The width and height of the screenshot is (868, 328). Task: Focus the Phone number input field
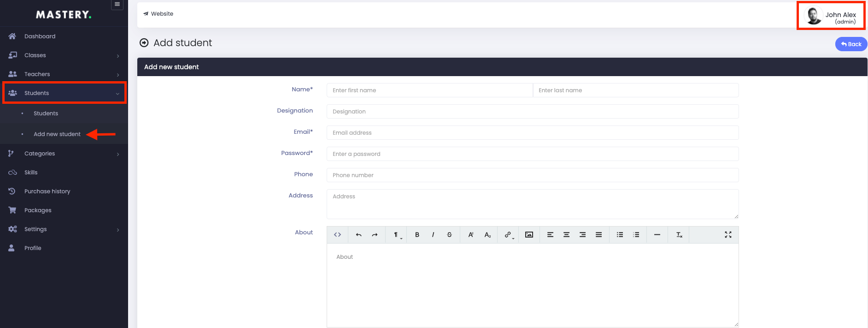pos(533,175)
